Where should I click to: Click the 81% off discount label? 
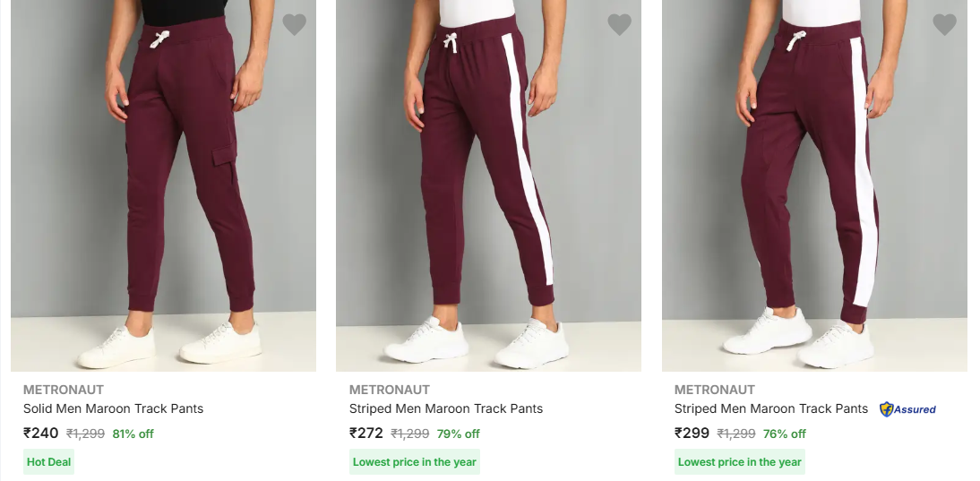tap(133, 434)
